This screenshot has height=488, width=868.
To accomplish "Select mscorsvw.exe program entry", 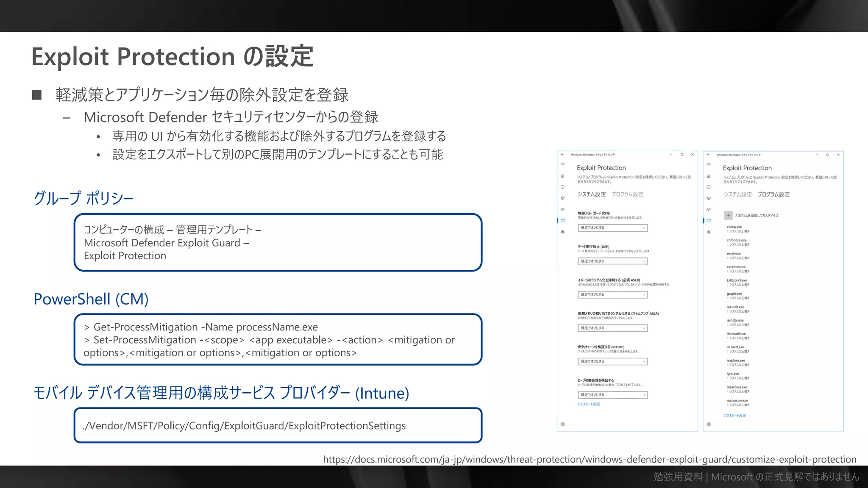I will click(x=738, y=402).
